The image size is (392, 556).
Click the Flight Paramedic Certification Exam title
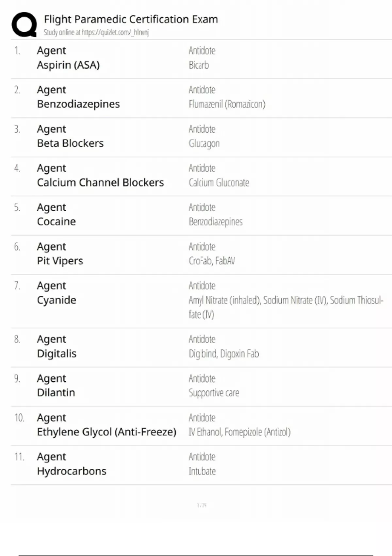(131, 19)
